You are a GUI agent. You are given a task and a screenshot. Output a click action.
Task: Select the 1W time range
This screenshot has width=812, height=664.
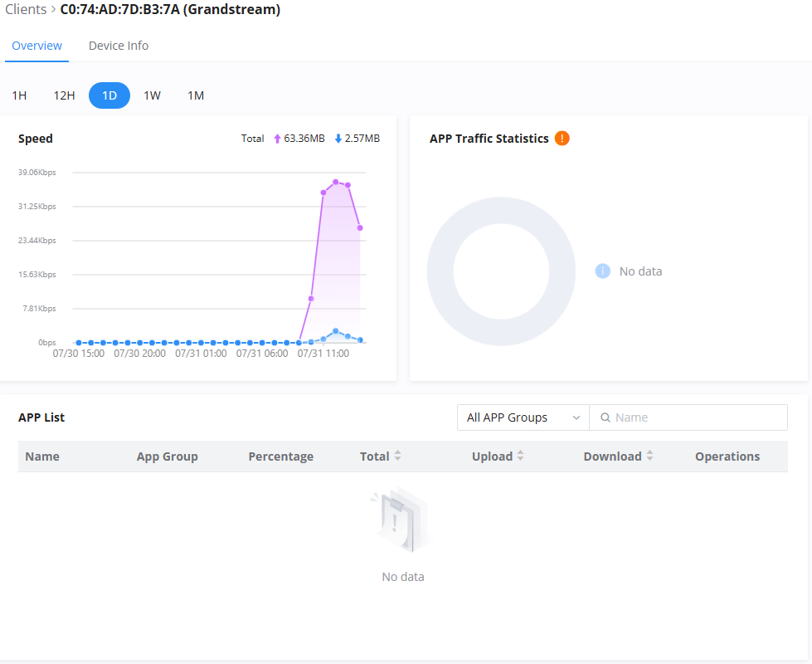153,95
